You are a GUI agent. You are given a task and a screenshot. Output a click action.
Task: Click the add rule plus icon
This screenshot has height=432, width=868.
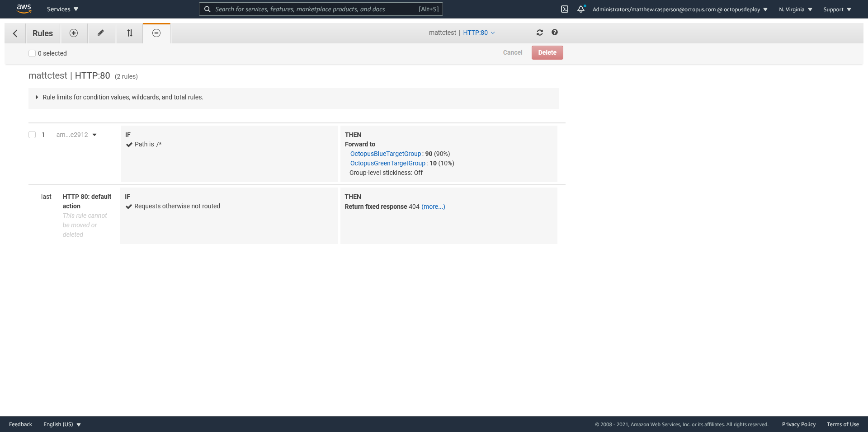pyautogui.click(x=74, y=33)
